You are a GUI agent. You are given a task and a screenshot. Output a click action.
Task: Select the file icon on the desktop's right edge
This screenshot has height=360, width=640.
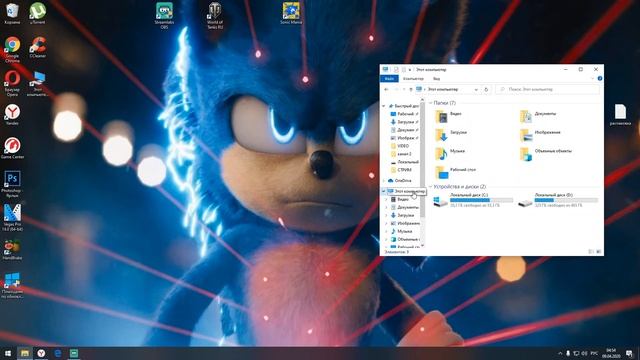click(620, 115)
